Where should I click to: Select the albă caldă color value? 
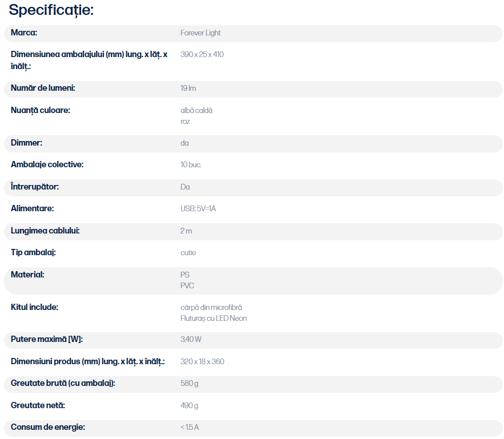pos(197,111)
